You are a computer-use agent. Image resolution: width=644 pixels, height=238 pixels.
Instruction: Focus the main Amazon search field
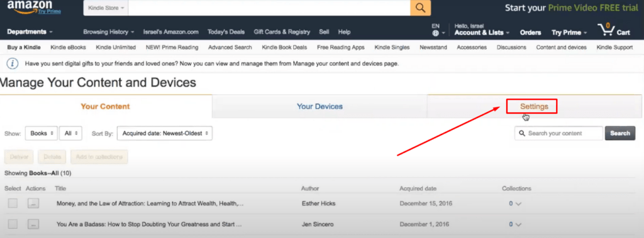click(x=269, y=8)
